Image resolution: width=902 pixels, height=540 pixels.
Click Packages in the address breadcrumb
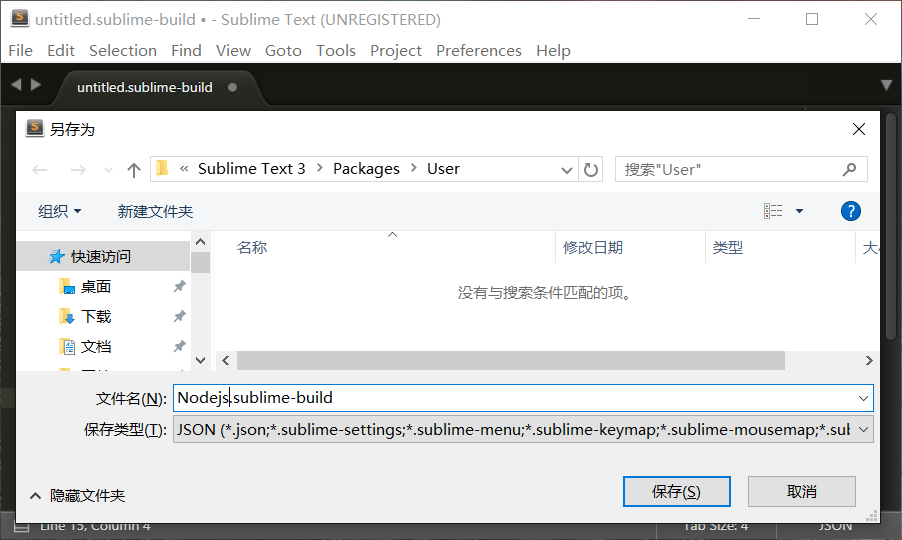(x=366, y=169)
